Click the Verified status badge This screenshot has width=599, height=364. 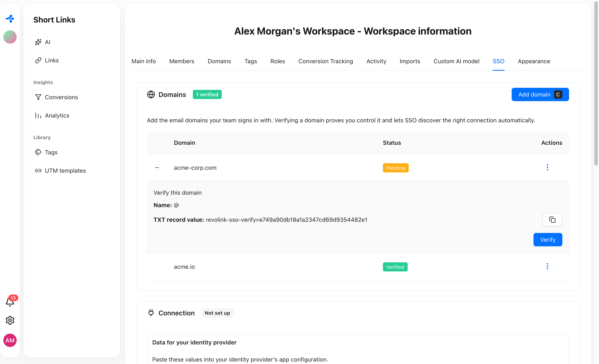coord(395,267)
